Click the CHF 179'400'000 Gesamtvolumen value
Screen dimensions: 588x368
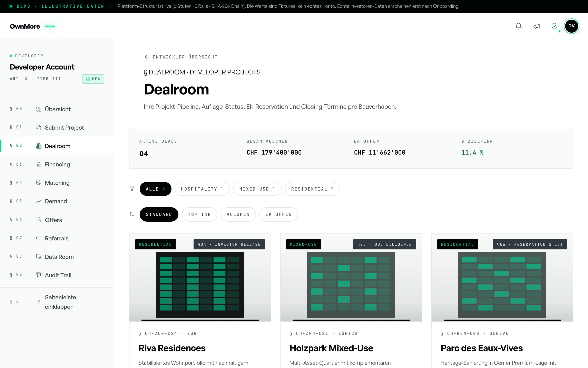coord(274,153)
